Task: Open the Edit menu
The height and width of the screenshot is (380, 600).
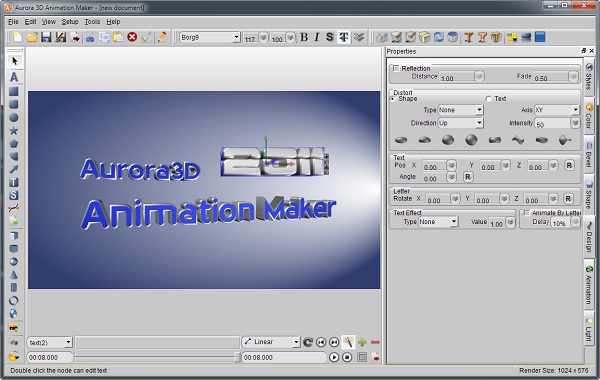Action: [30, 22]
